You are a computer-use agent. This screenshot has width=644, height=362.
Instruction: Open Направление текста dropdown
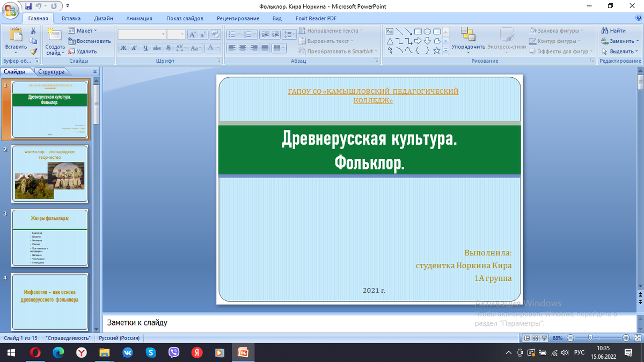point(331,31)
